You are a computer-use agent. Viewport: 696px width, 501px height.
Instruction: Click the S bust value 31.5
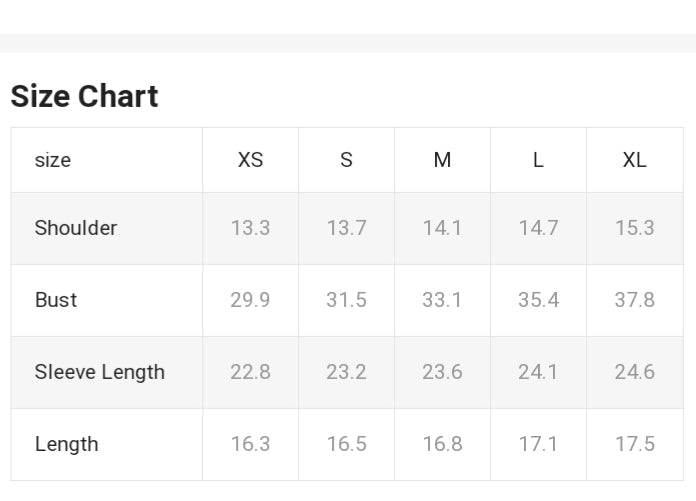(x=346, y=300)
